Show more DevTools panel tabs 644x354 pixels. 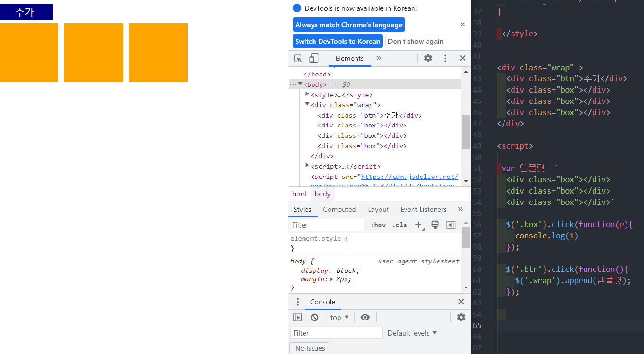pyautogui.click(x=379, y=58)
